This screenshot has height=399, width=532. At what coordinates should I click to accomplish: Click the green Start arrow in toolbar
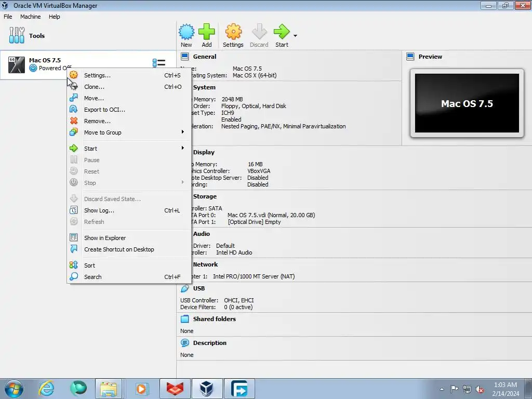click(x=282, y=32)
